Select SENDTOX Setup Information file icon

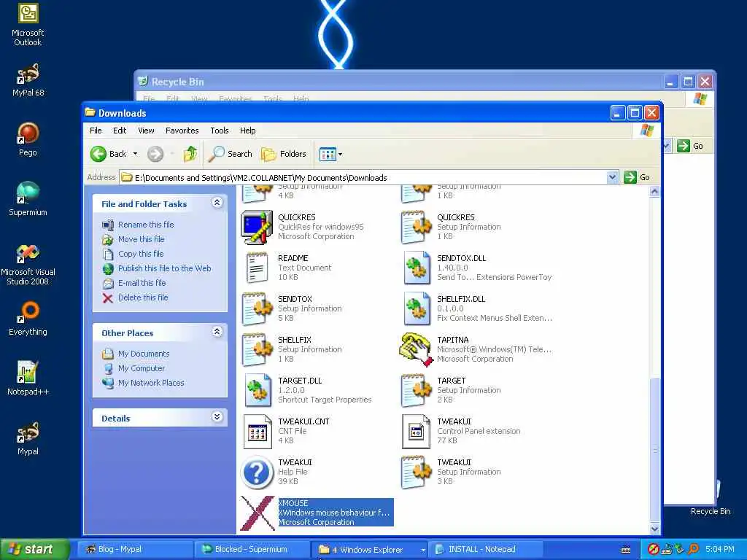pyautogui.click(x=257, y=308)
